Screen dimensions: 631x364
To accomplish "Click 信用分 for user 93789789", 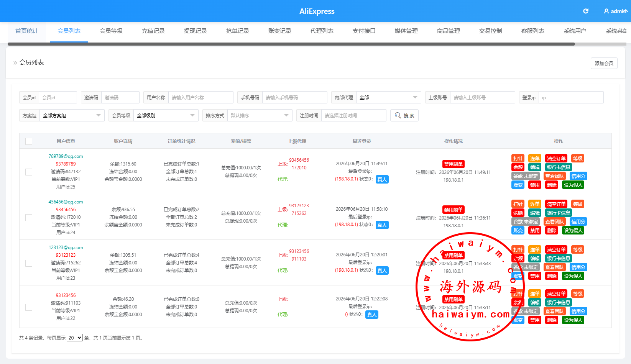I will pos(578,176).
